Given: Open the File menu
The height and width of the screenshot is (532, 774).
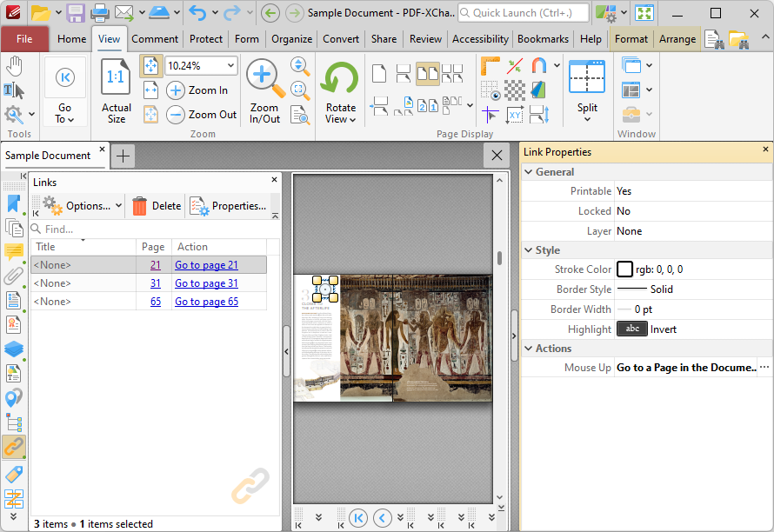Looking at the screenshot, I should tap(24, 39).
